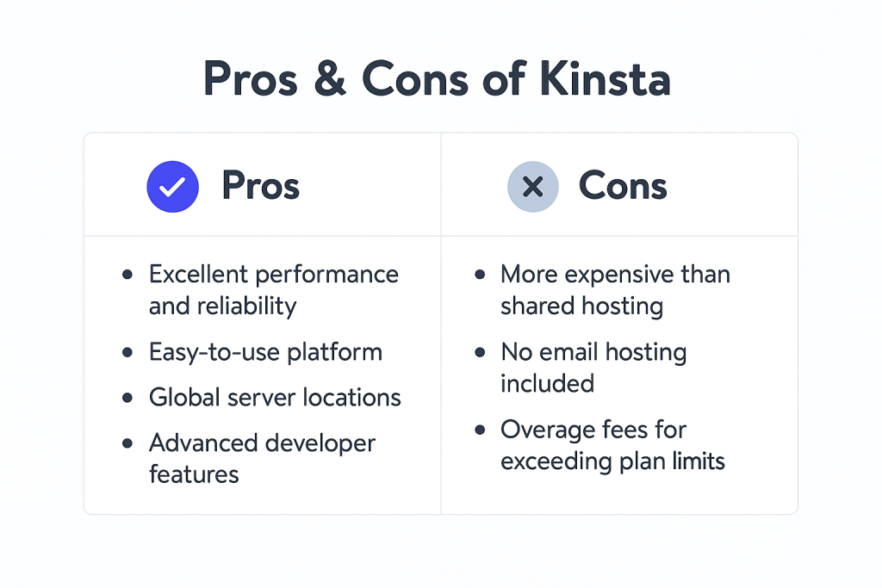This screenshot has height=588, width=882.
Task: Click the bullet before "Excellent performance"
Action: [128, 275]
